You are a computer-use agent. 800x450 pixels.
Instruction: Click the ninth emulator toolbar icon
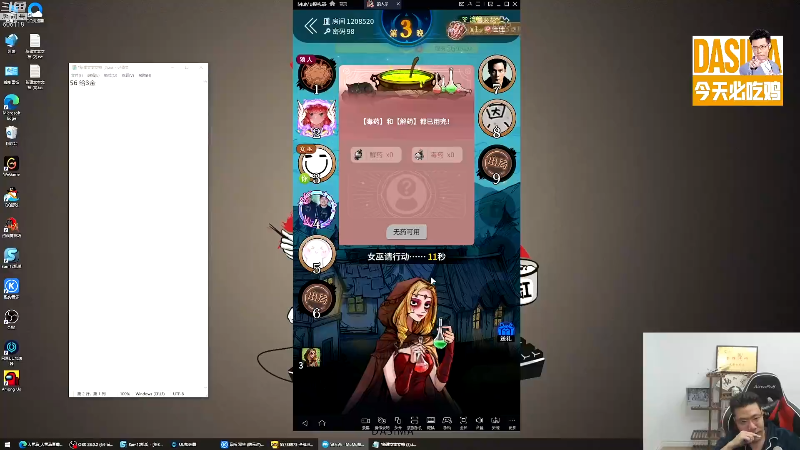(x=495, y=423)
